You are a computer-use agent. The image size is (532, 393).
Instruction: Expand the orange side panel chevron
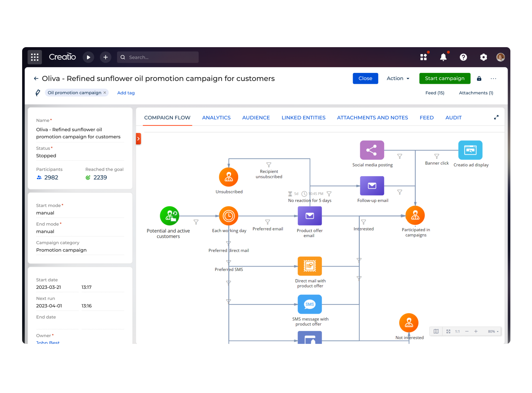pos(138,139)
